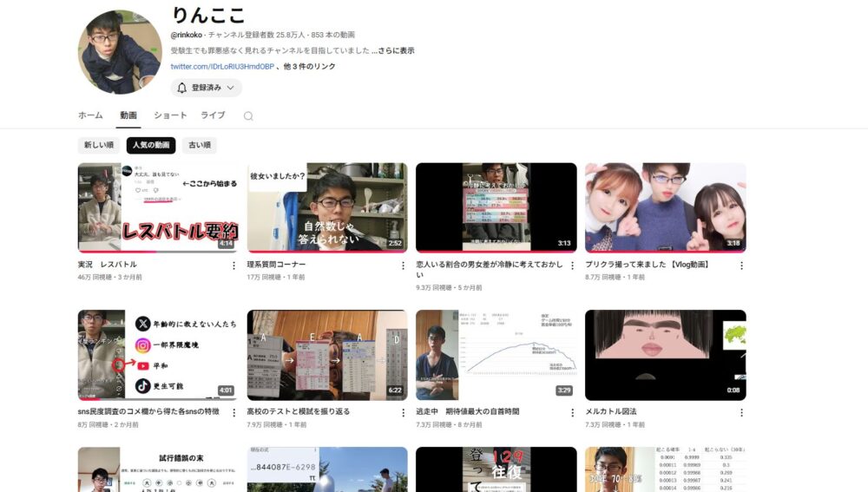Open the options menu for 恋人いる割合の男女差 video
Image resolution: width=868 pixels, height=492 pixels.
click(x=572, y=266)
